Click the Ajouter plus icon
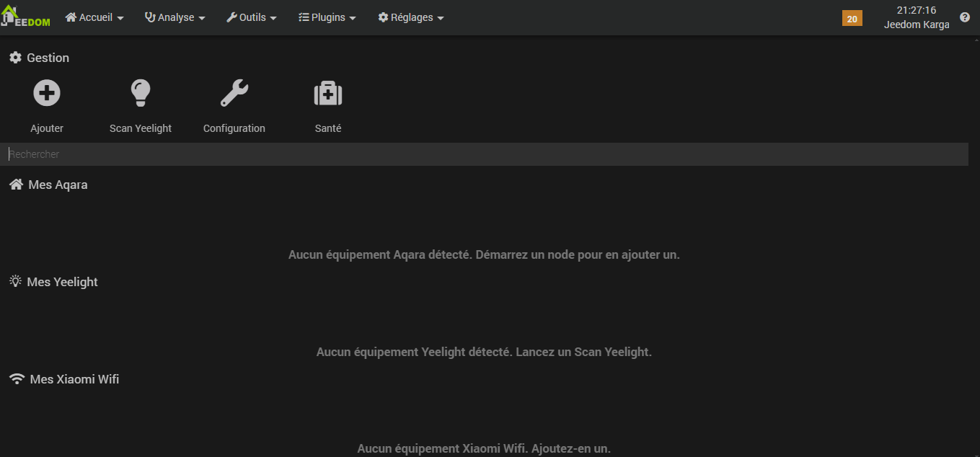Screen dimensions: 980x457 (47, 93)
